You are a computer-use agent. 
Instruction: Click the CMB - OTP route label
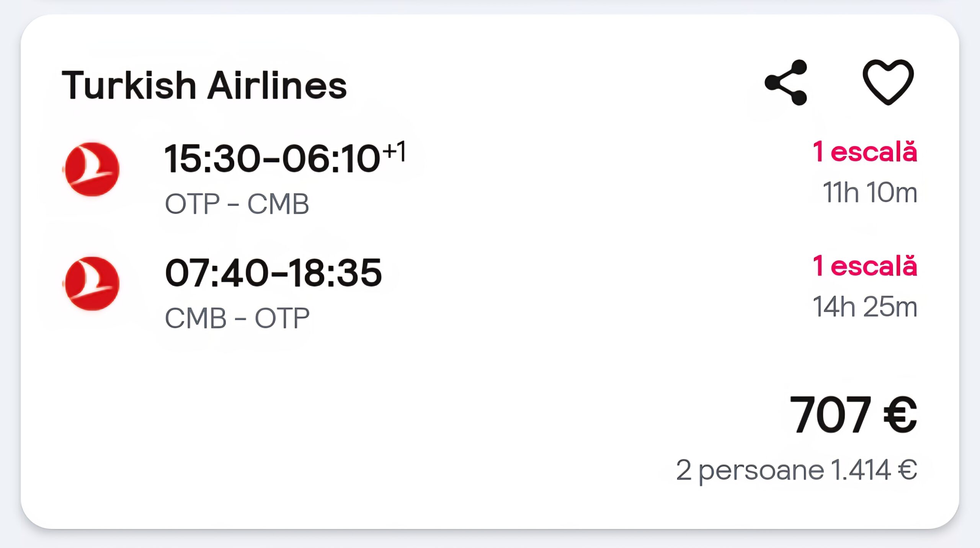pos(237,318)
